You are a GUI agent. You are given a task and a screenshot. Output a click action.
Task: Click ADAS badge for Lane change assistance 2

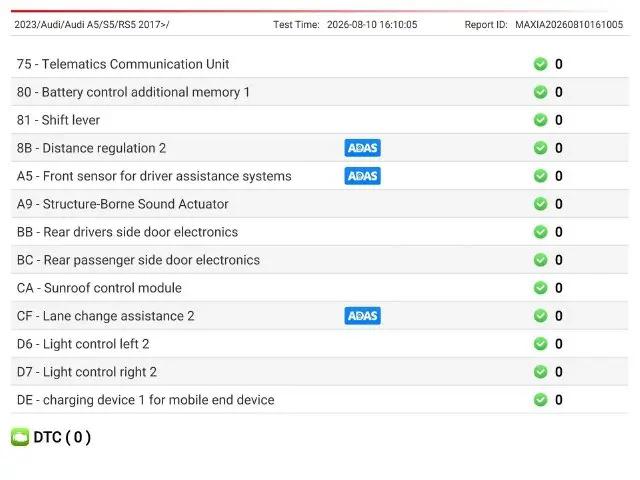pos(362,316)
